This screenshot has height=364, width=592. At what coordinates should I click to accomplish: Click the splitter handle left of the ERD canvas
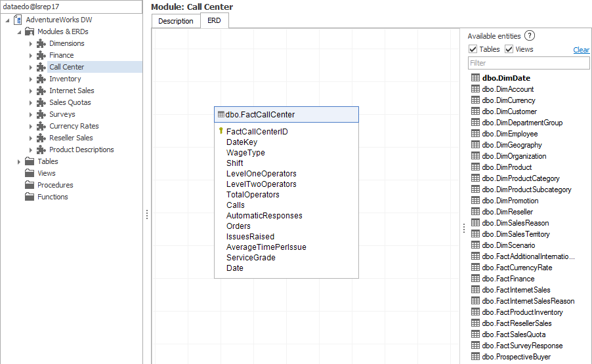(147, 214)
